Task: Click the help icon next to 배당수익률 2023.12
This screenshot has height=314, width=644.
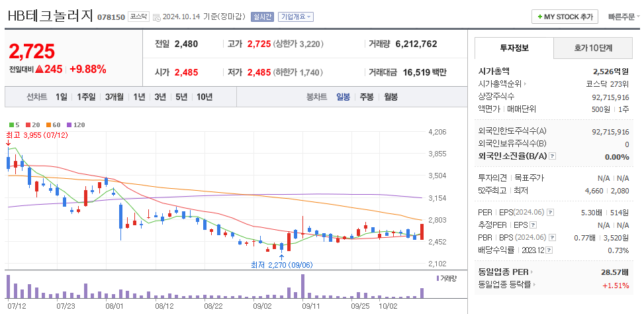Action: tap(549, 250)
